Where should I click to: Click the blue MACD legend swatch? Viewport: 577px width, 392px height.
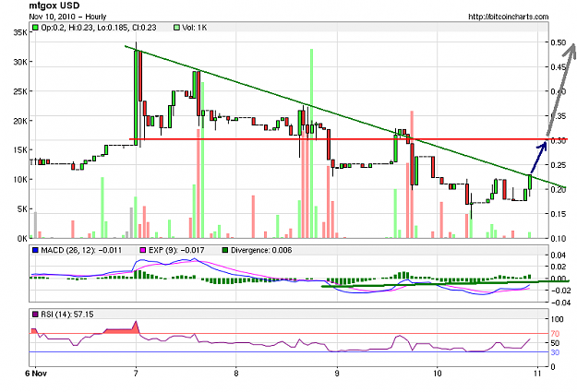tap(35, 251)
